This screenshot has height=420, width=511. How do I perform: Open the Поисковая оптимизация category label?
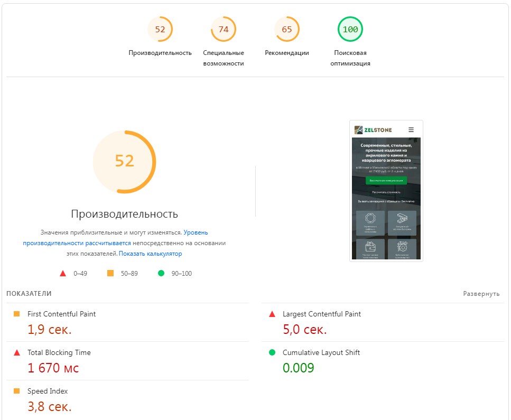pos(350,58)
